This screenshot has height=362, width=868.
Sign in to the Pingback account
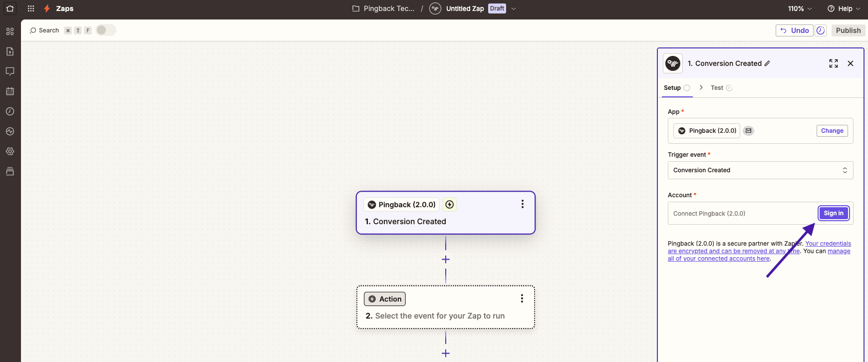click(x=834, y=213)
